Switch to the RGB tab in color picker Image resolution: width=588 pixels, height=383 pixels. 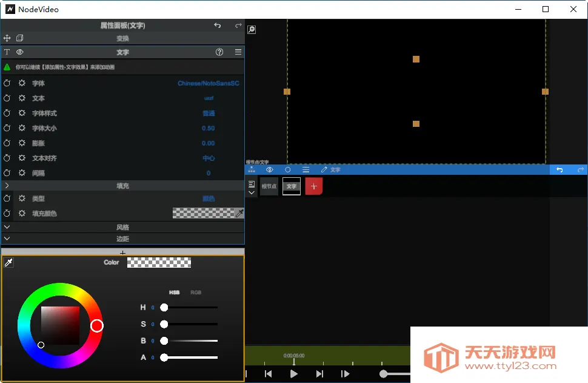pos(196,292)
